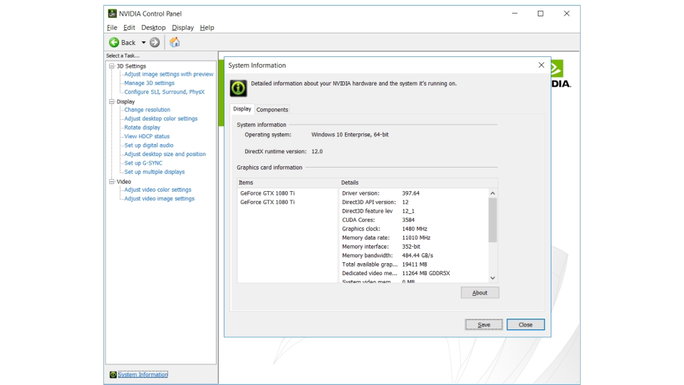
Task: Open Configure SLI, Surround, PhysX
Action: [164, 92]
